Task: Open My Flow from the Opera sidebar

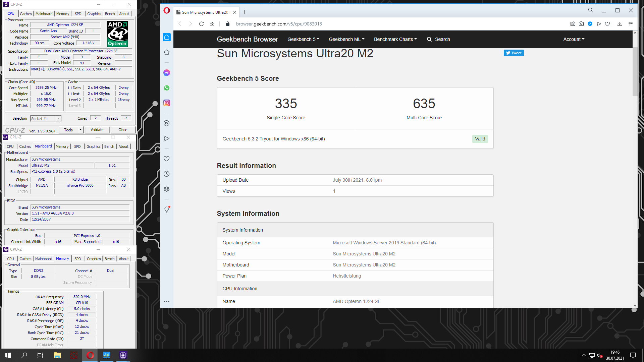Action: click(167, 138)
